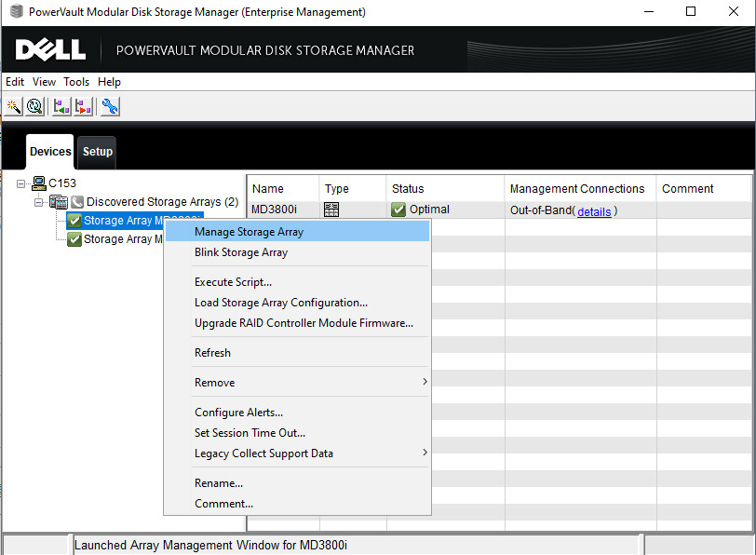The height and width of the screenshot is (555, 756).
Task: Maximize the PowerVault window
Action: pyautogui.click(x=691, y=11)
